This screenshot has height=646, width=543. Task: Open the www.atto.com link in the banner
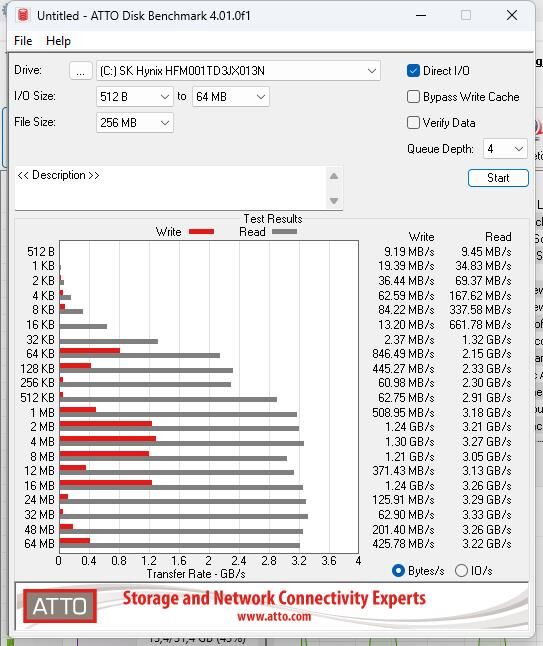(x=274, y=616)
